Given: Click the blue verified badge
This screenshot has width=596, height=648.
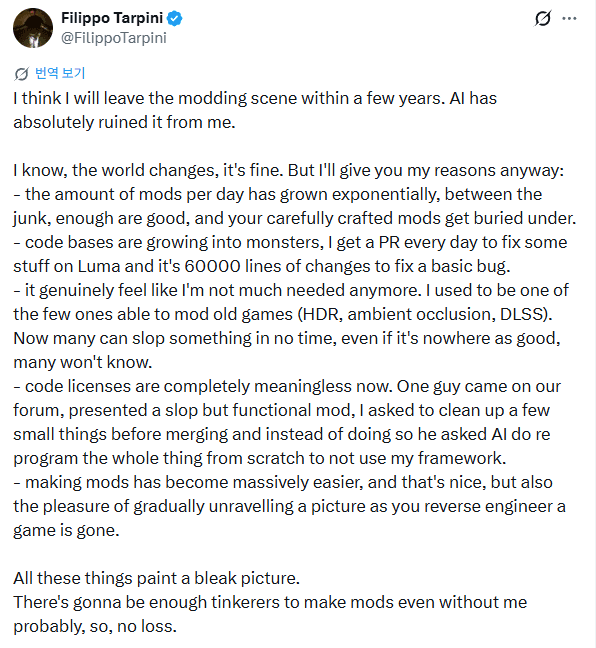Looking at the screenshot, I should tap(175, 19).
